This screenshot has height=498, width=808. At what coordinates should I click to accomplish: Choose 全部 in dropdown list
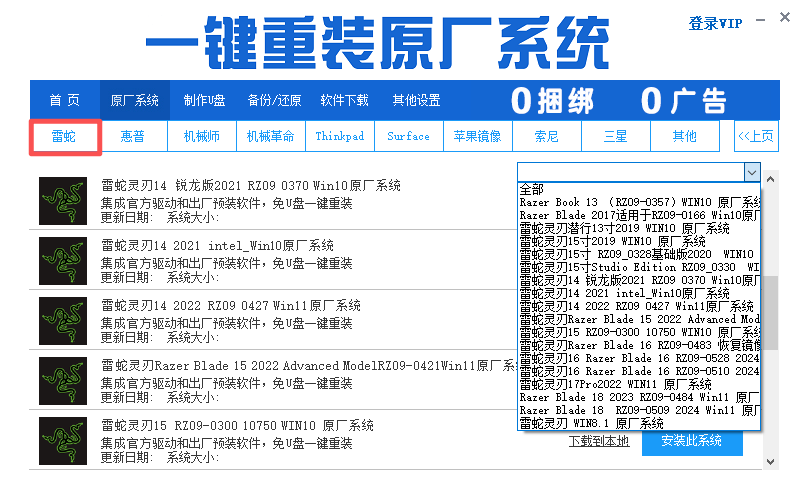[638, 189]
